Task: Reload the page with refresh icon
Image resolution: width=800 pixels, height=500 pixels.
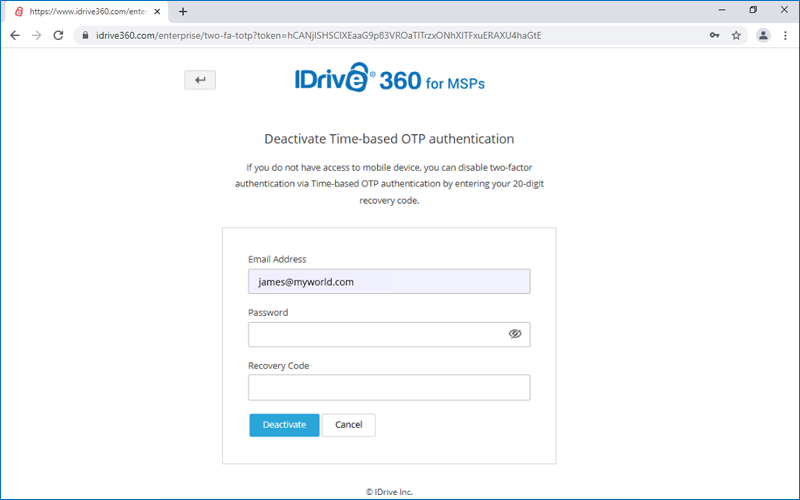Action: pyautogui.click(x=58, y=35)
